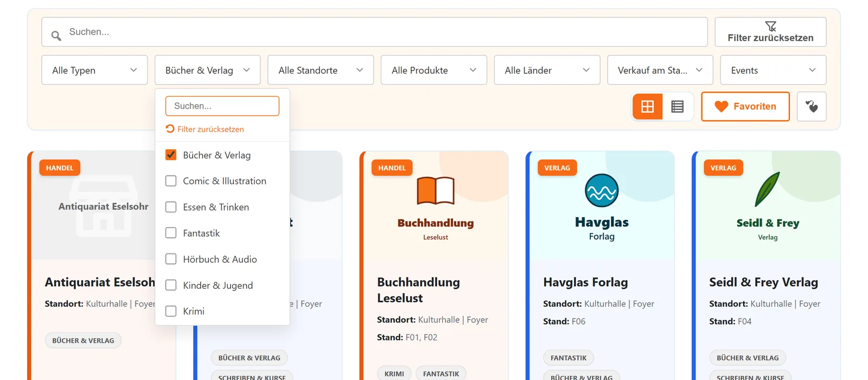Click the main Suchen... search field
The width and height of the screenshot is (868, 380).
[x=374, y=32]
